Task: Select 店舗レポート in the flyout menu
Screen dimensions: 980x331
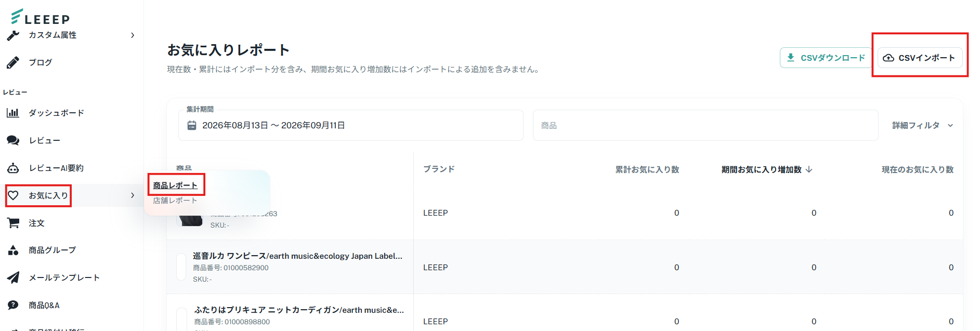Action: [175, 201]
